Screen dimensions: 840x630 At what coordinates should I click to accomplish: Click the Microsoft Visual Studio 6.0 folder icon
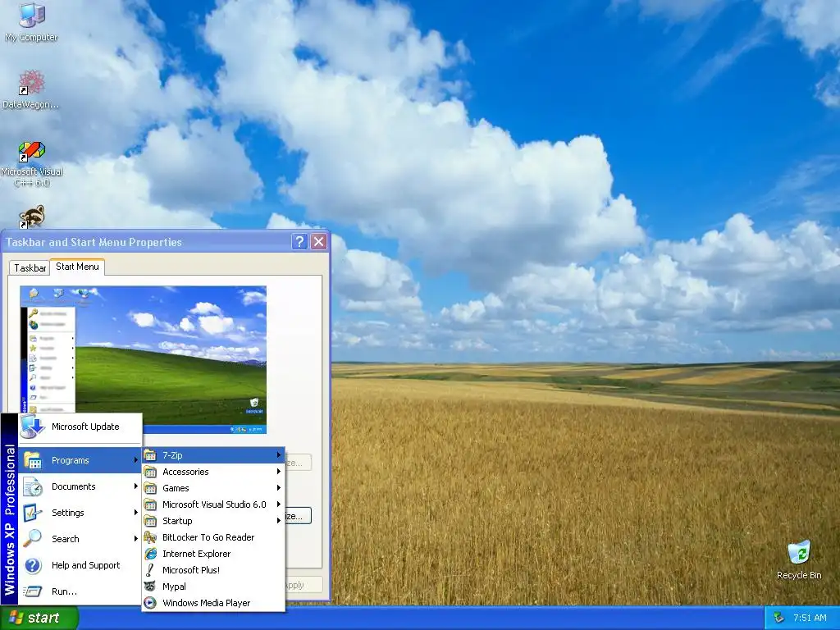pyautogui.click(x=151, y=504)
